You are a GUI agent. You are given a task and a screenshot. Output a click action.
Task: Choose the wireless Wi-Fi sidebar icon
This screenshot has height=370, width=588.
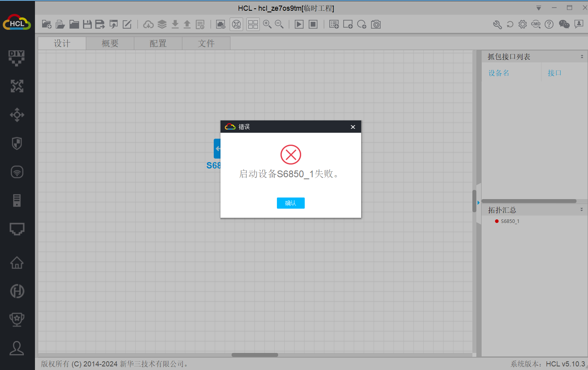click(17, 172)
